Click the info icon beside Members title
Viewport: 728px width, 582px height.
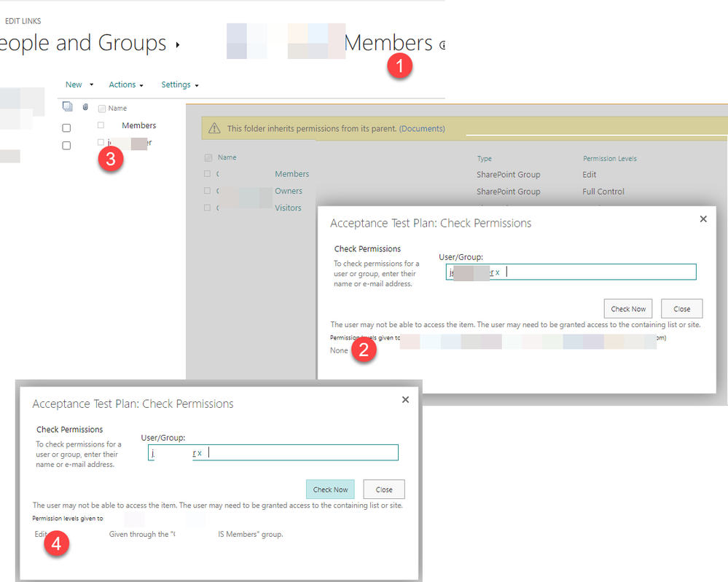click(442, 45)
